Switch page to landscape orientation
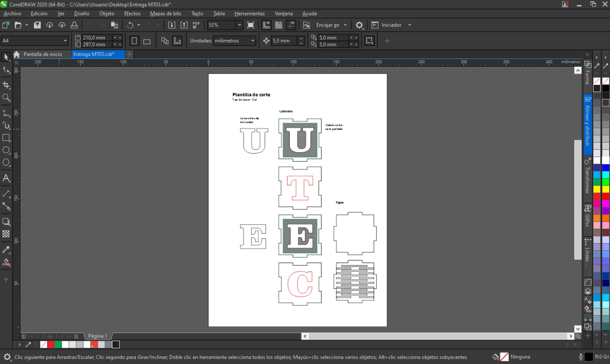 pos(147,41)
